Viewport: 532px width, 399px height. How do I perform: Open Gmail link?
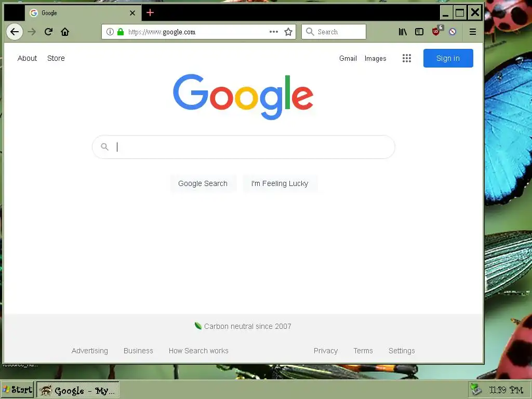tap(348, 58)
